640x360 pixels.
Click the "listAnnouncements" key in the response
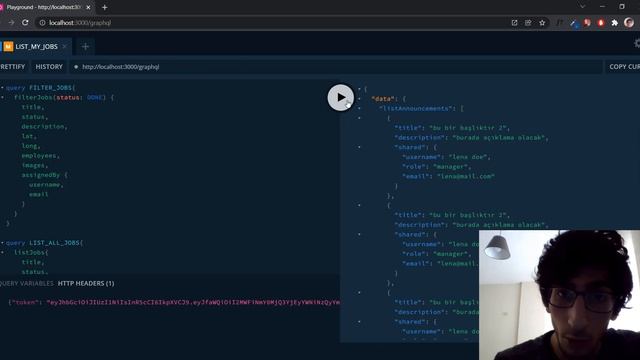(416, 109)
